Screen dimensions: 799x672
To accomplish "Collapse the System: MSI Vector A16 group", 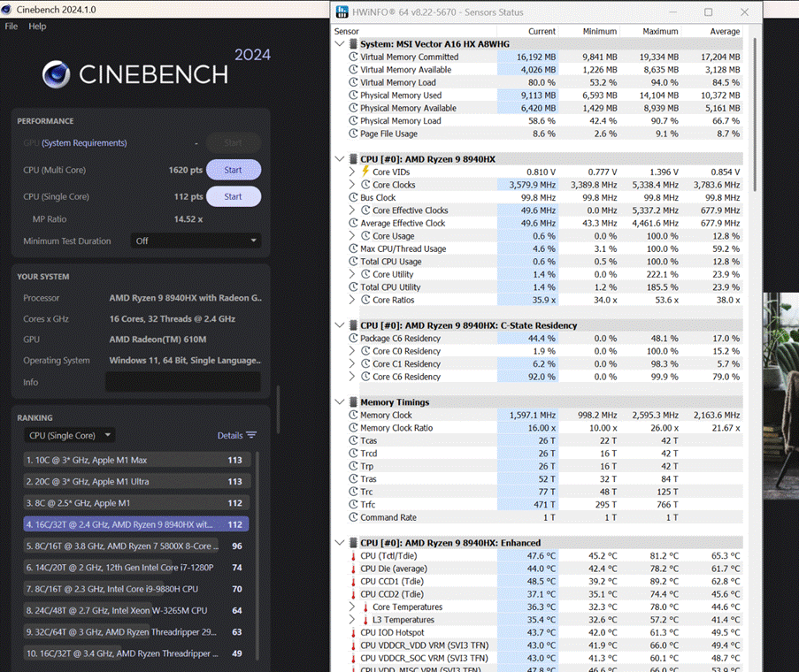I will point(340,44).
